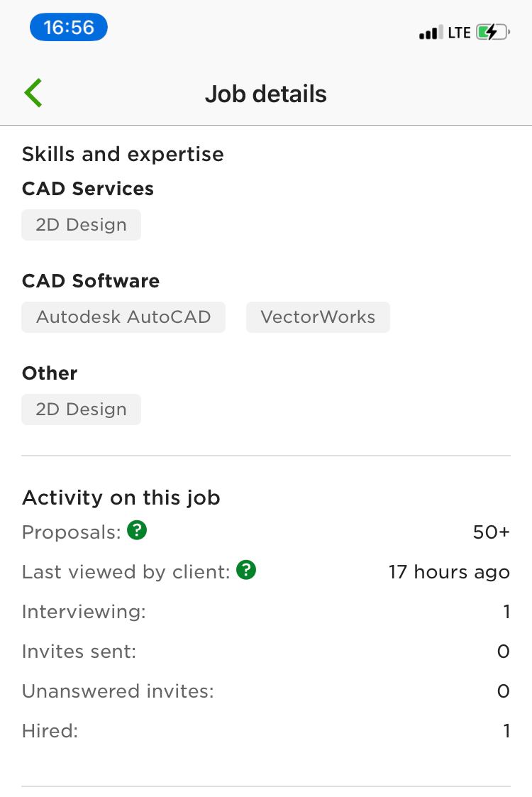Select the 2D Design tag under CAD Services

[x=82, y=225]
